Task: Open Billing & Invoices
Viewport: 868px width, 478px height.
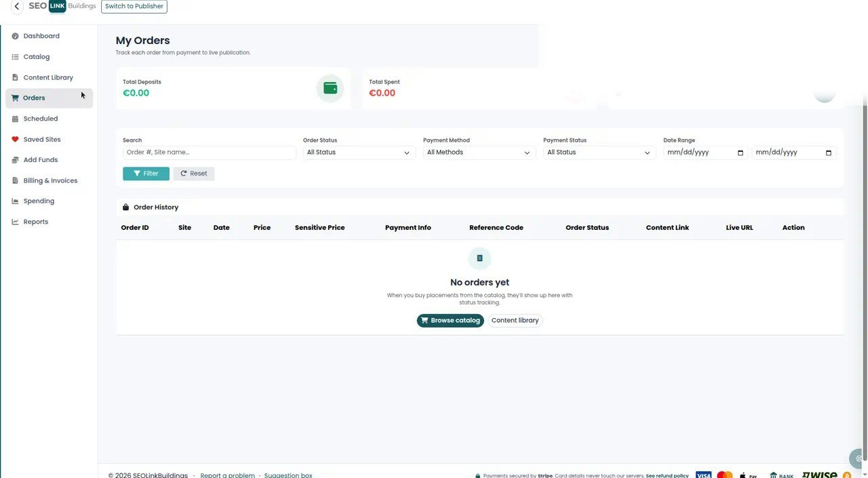Action: (x=50, y=180)
